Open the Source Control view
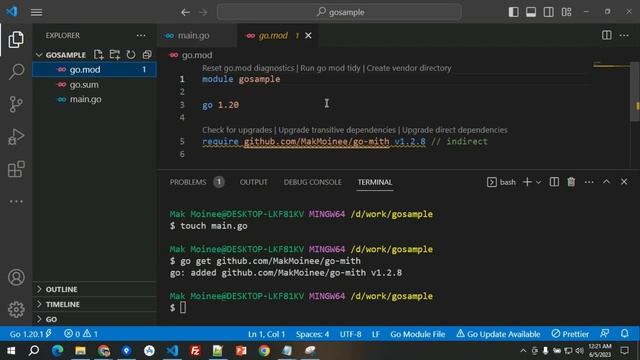This screenshot has height=360, width=640. pos(16,104)
